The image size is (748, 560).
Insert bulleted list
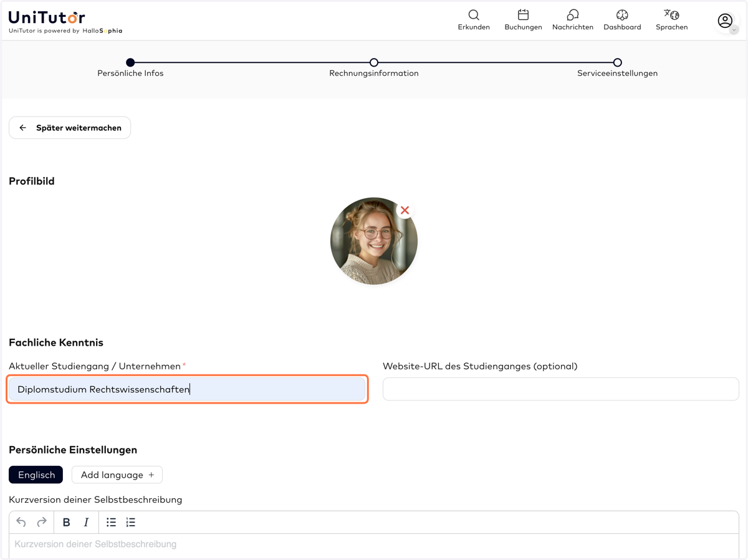click(111, 522)
